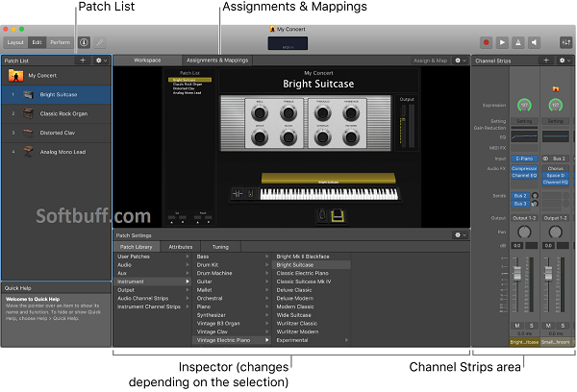
Task: Open the Compressor plug-in slot
Action: (x=524, y=168)
